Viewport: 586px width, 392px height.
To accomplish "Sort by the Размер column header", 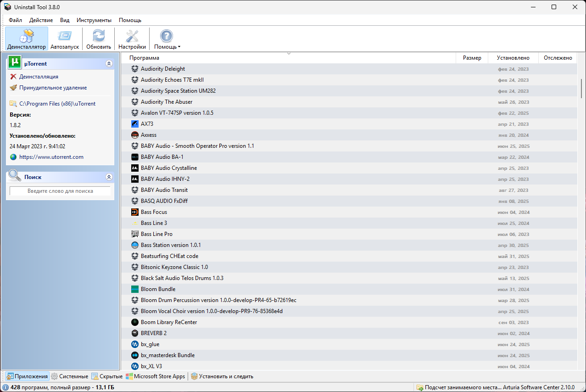I will tap(472, 58).
